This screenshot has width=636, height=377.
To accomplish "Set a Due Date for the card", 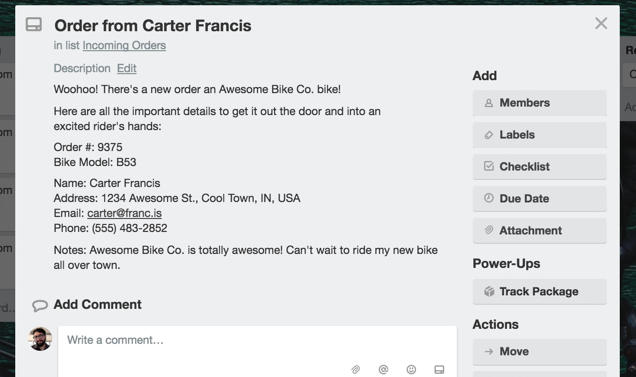I will [x=539, y=198].
